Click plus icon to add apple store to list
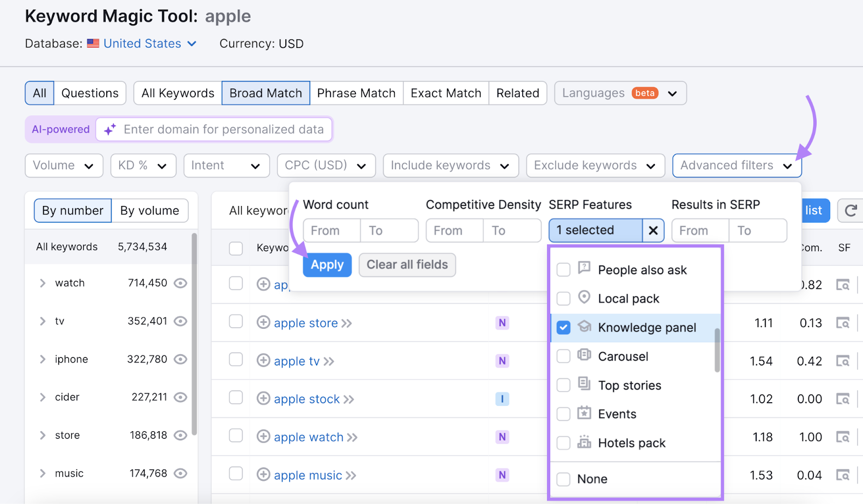This screenshot has width=863, height=504. (x=264, y=322)
